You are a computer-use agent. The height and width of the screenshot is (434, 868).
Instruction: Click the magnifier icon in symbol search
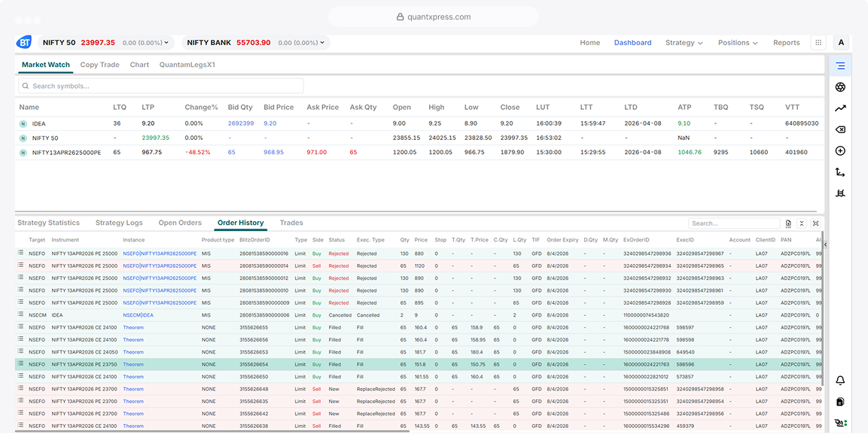pos(26,86)
